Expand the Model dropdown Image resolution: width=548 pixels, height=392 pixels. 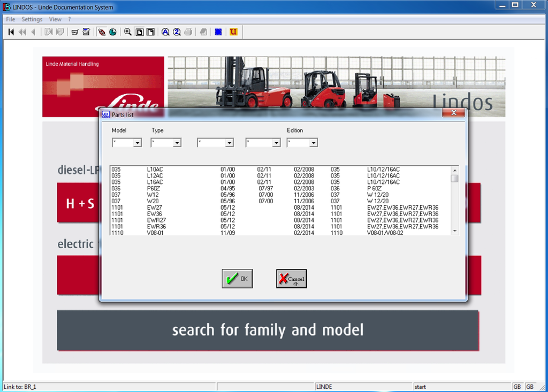click(x=138, y=143)
